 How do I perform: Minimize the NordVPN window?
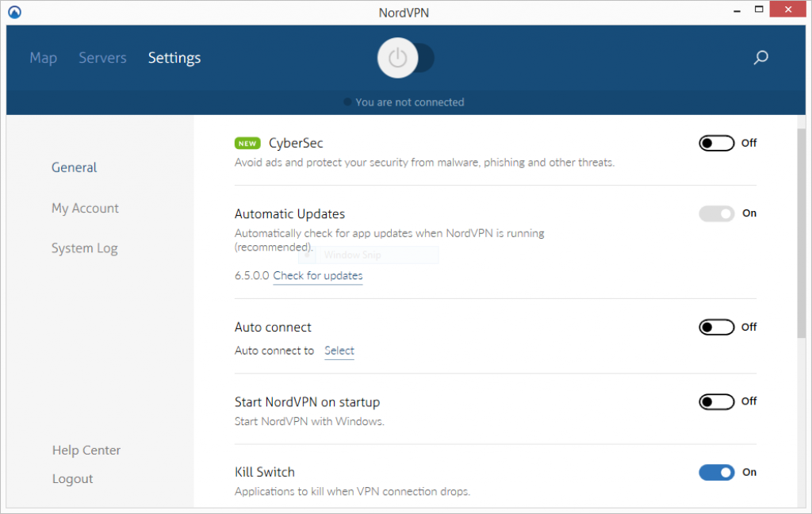coord(737,10)
